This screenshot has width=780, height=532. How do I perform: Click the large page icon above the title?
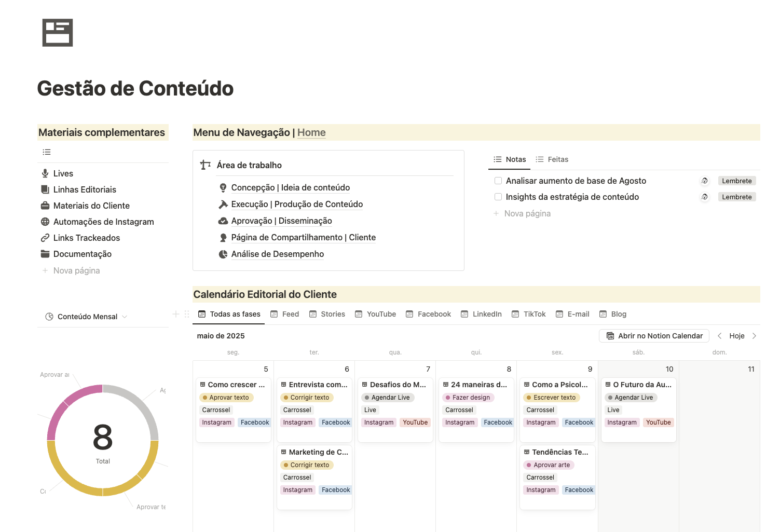click(x=58, y=33)
